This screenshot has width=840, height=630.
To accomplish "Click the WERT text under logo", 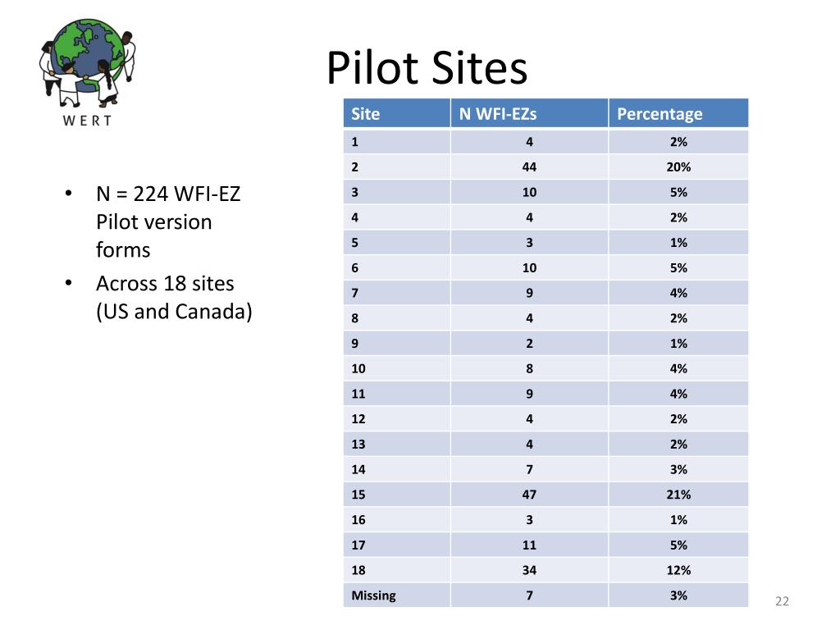I will click(x=87, y=121).
